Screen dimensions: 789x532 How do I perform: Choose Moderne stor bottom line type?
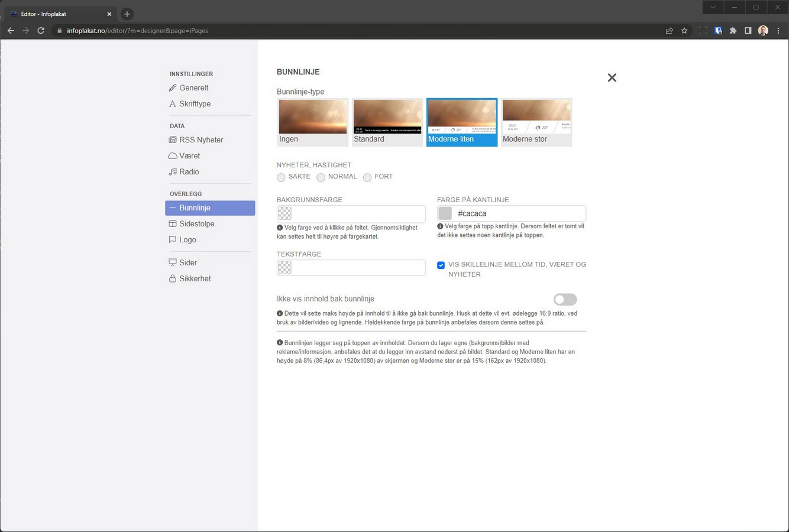pyautogui.click(x=536, y=122)
